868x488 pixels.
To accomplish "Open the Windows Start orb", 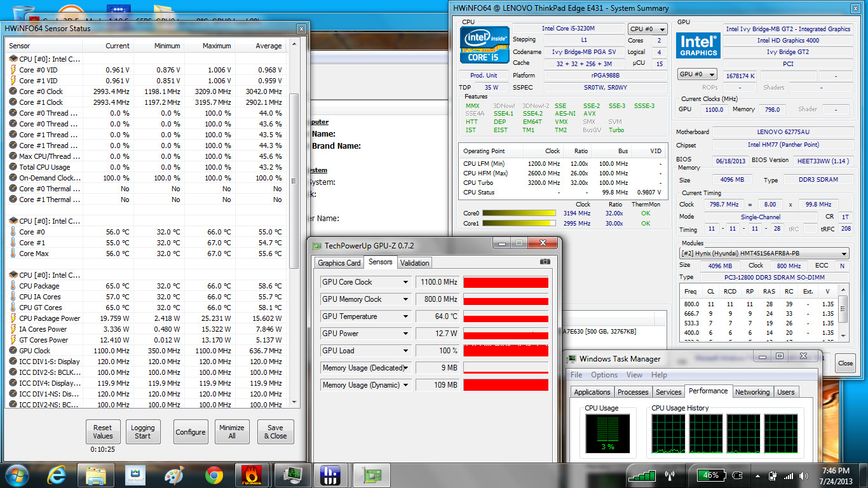I will (16, 475).
